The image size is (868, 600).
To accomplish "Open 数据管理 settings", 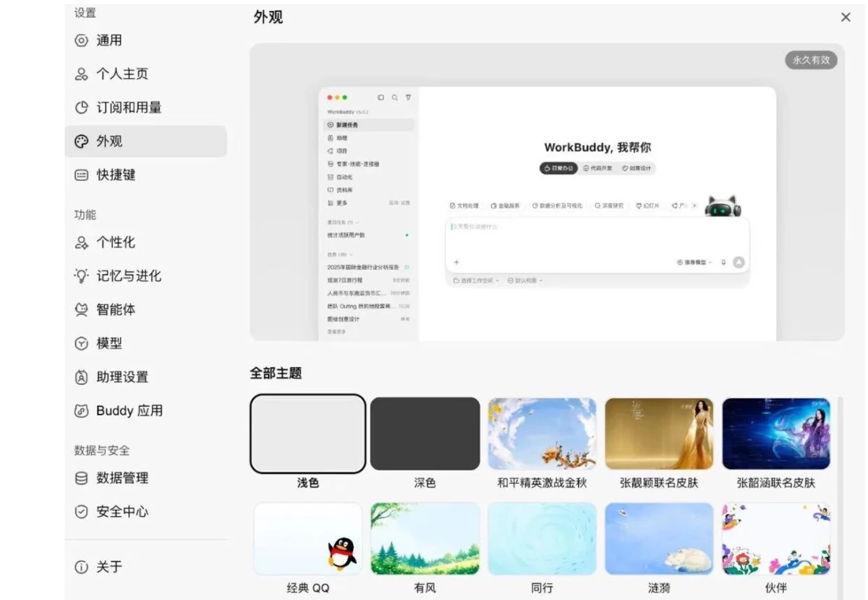I will [x=146, y=478].
